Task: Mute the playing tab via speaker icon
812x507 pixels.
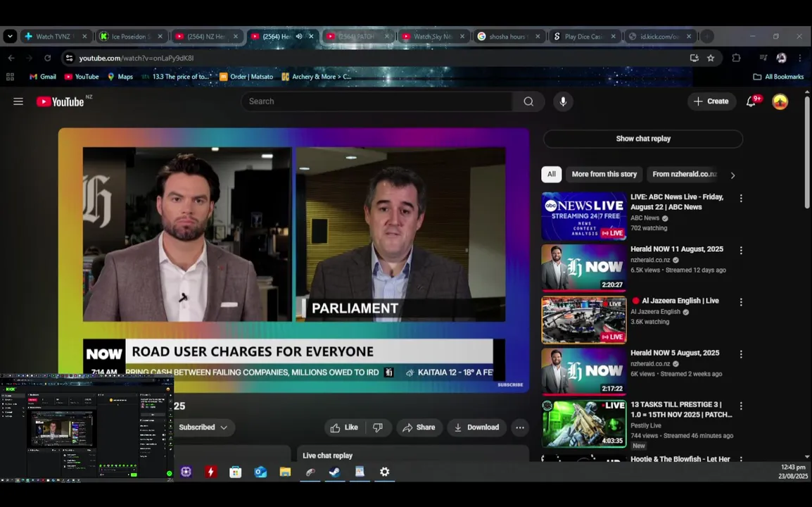Action: tap(299, 37)
